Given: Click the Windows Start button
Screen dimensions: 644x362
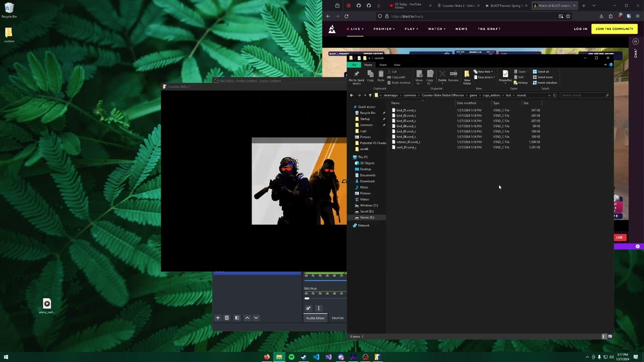Looking at the screenshot, I should [6, 357].
